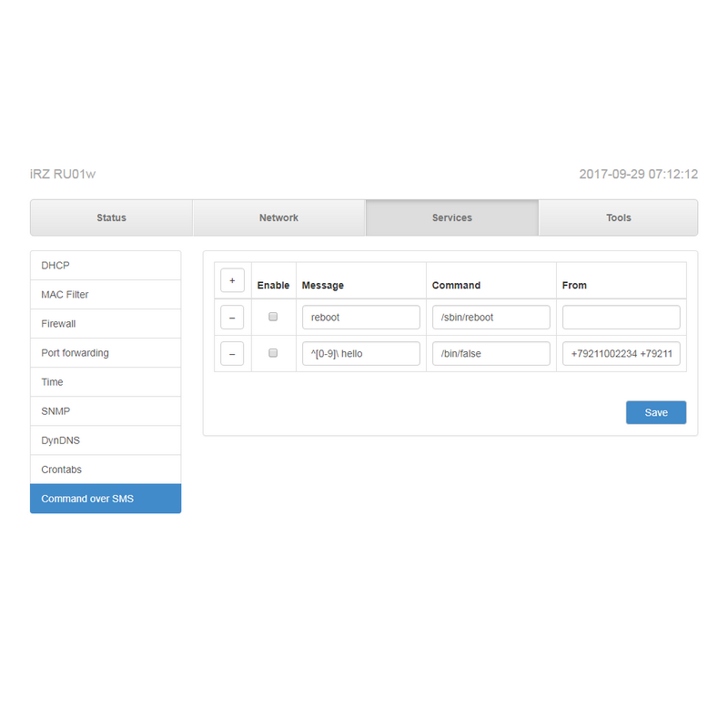Focus the /sbin/reboot Command field

click(x=490, y=317)
